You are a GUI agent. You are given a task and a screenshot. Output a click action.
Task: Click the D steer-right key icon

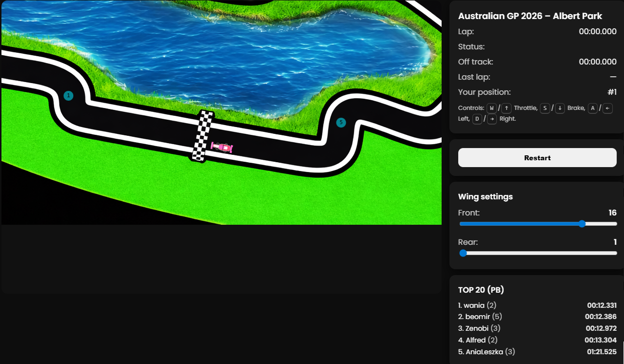(x=477, y=119)
